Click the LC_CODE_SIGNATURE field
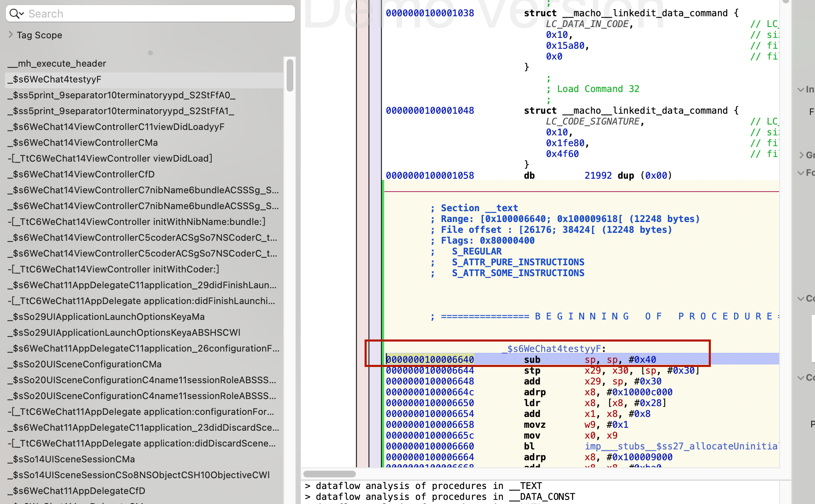 click(x=593, y=121)
